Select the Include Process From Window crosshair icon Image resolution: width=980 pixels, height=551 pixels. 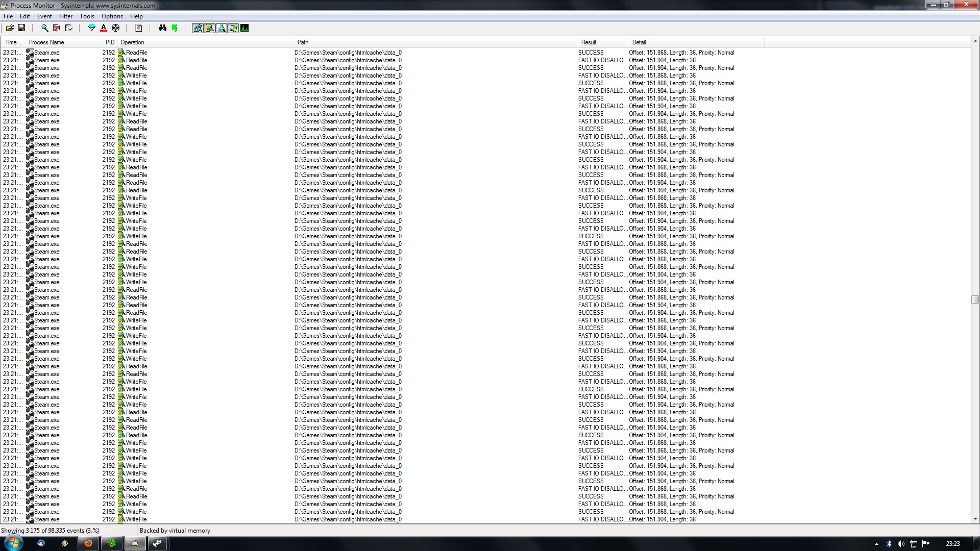click(x=115, y=28)
